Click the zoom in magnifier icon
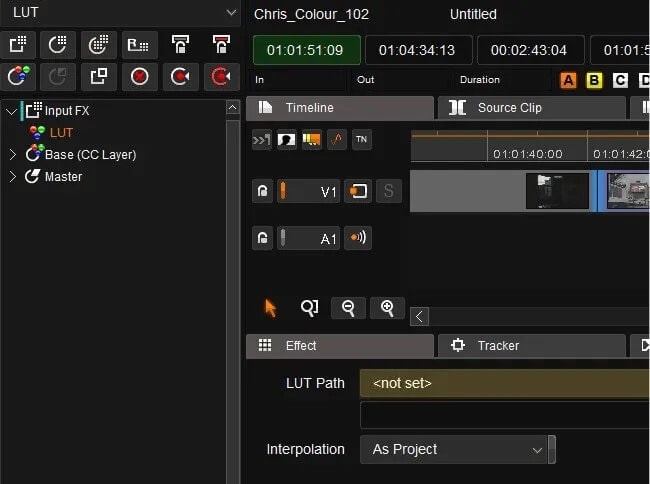Screen dimensions: 650x484 [x=387, y=308]
